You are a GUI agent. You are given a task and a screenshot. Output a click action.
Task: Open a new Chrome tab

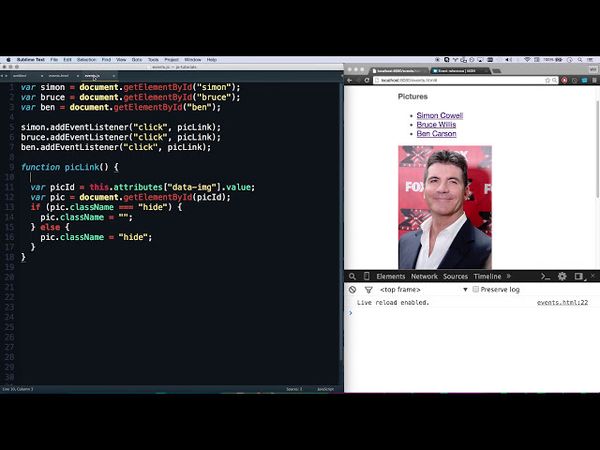(496, 71)
